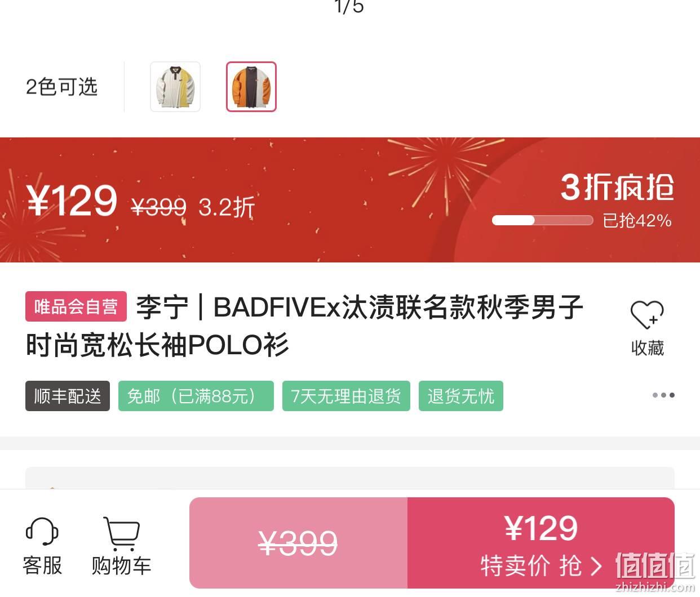Open the three-dot more options
700x597 pixels.
click(x=663, y=395)
